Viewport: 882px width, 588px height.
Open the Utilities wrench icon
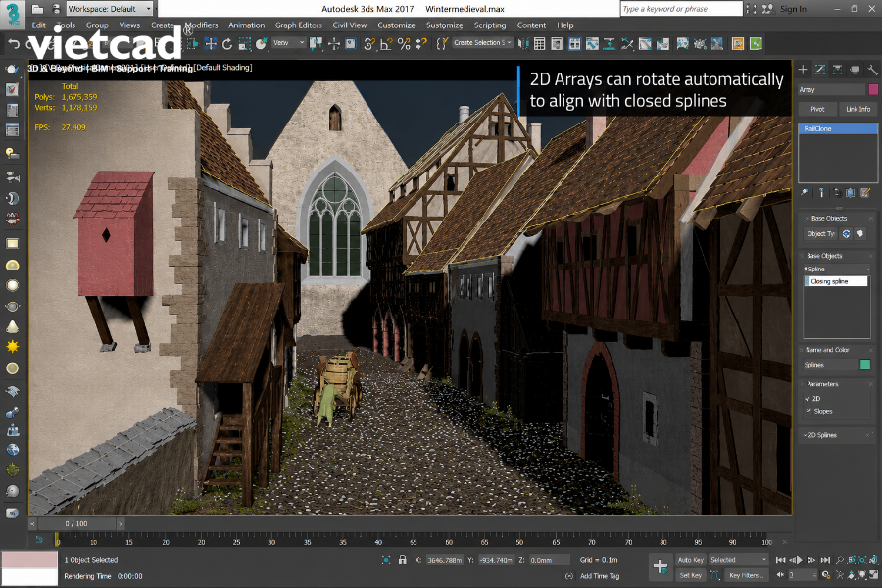click(872, 70)
